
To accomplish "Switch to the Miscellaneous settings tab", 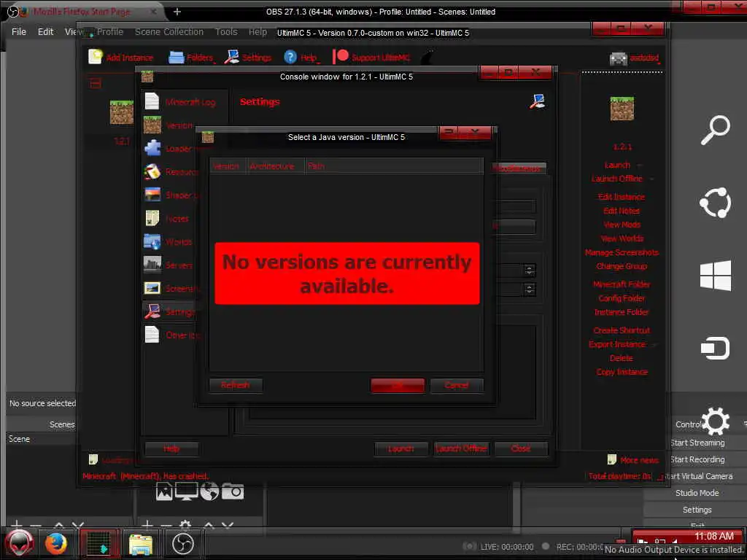I will pos(519,168).
